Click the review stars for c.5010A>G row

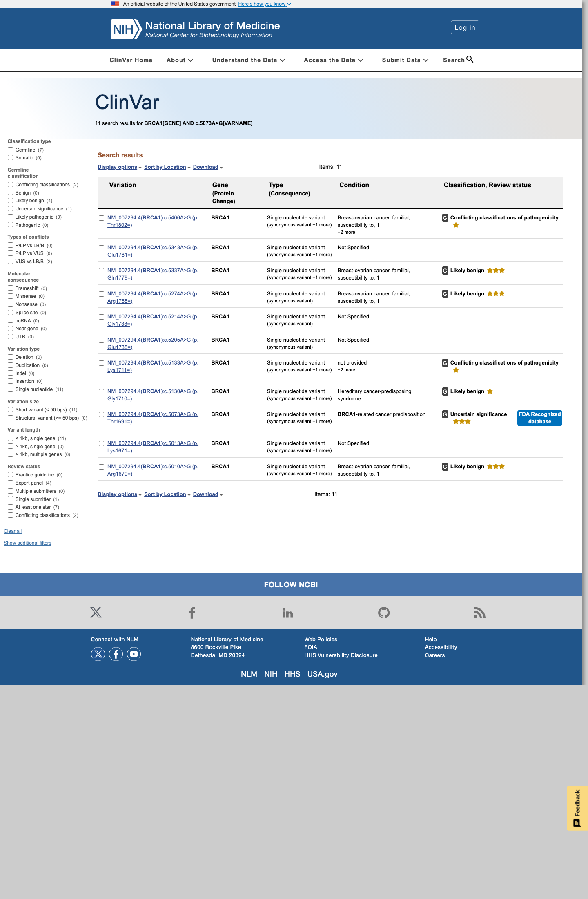point(496,467)
